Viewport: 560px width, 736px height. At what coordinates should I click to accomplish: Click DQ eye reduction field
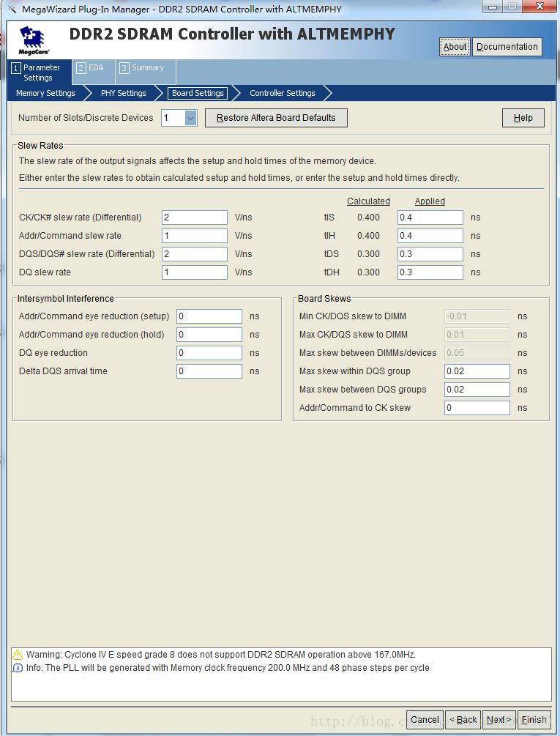tap(209, 353)
